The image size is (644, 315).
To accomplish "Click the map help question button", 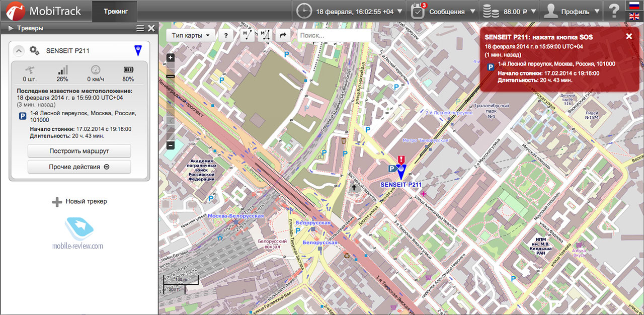I will point(226,35).
